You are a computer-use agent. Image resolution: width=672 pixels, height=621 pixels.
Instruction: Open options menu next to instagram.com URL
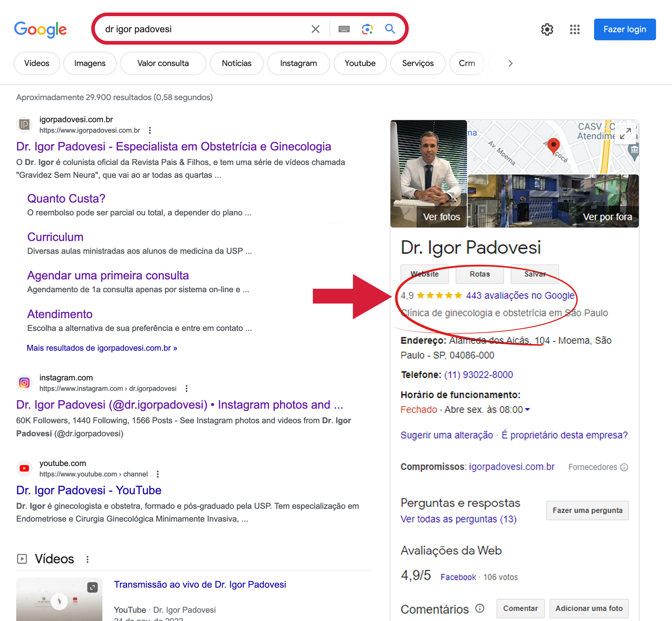tap(187, 389)
